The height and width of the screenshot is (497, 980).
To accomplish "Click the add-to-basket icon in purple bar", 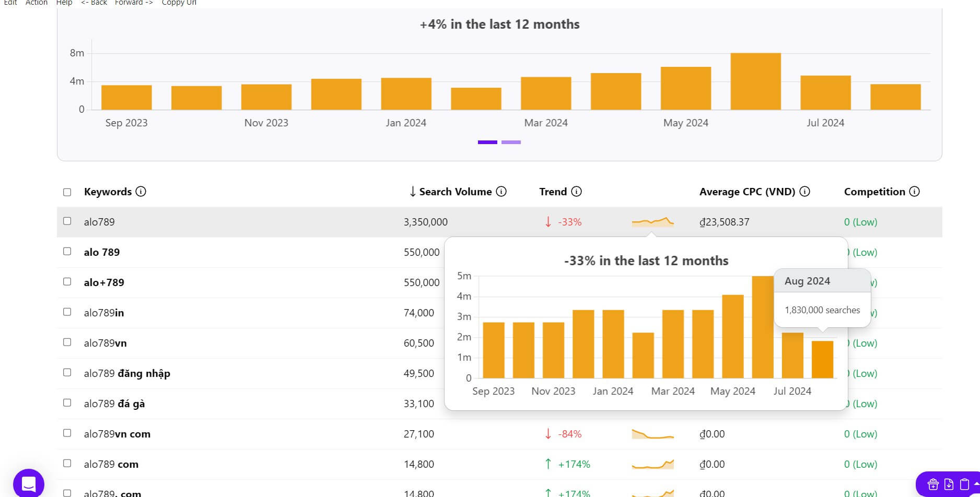I will pyautogui.click(x=933, y=484).
